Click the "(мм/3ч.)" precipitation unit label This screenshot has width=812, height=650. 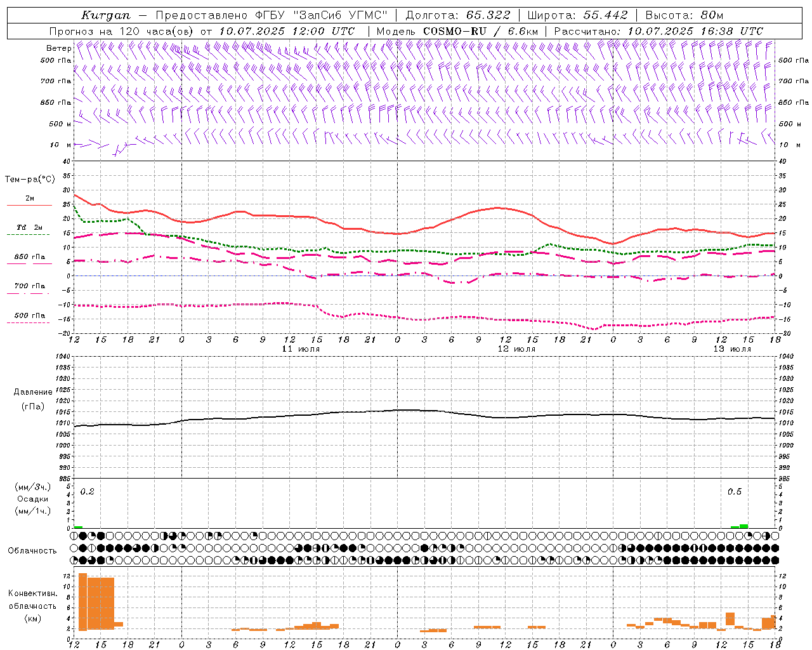(x=33, y=487)
